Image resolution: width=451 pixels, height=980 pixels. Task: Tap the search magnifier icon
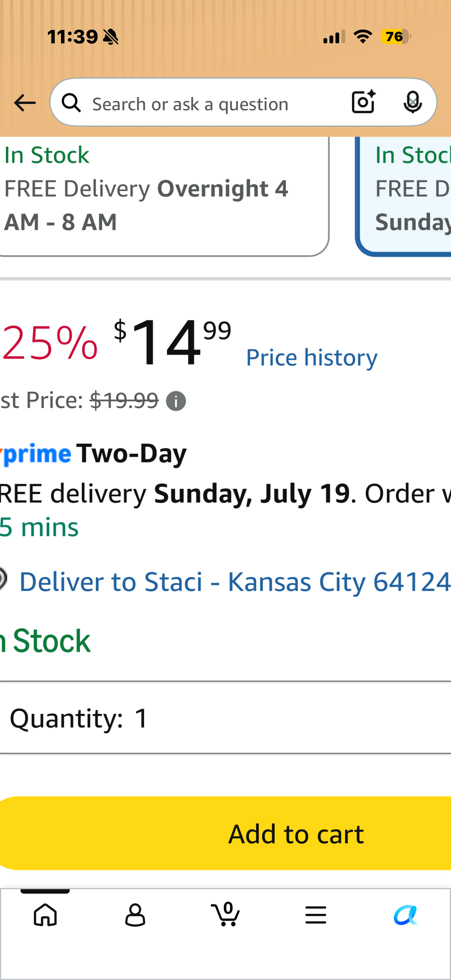coord(71,103)
